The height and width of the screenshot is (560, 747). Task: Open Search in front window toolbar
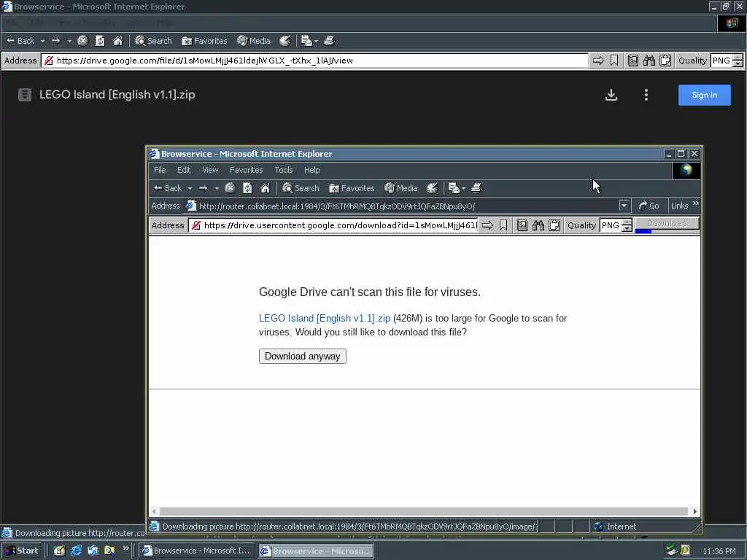(301, 188)
